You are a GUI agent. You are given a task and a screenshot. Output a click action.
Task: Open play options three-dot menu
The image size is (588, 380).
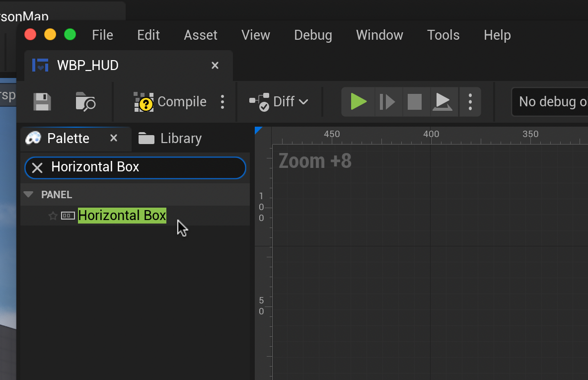point(470,102)
